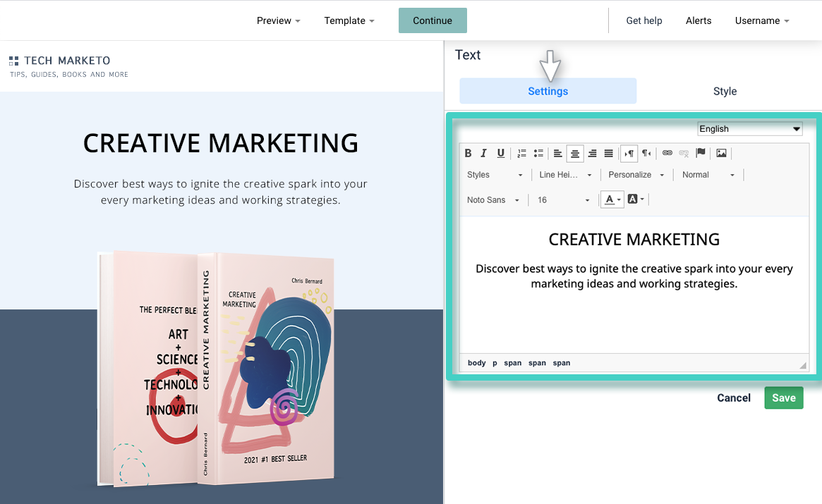Open the Personalize dropdown
822x504 pixels.
pos(636,175)
